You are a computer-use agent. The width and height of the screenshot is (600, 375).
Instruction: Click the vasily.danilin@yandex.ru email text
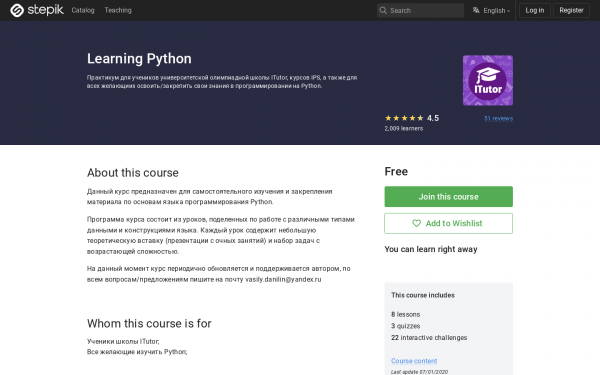click(283, 279)
